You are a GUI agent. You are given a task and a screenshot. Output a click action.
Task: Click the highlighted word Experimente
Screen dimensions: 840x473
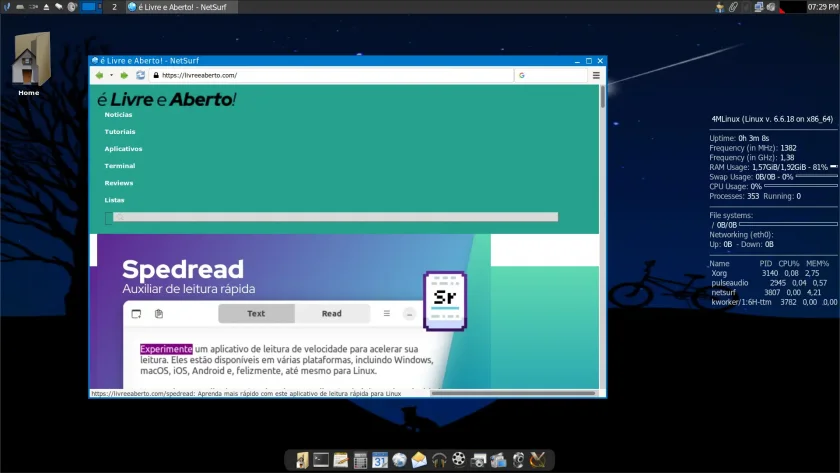coord(166,349)
